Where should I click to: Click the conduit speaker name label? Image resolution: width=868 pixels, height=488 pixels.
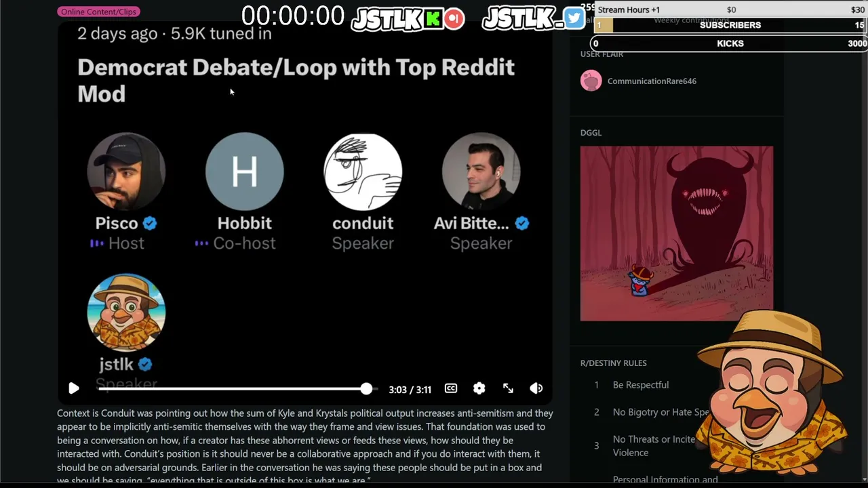363,223
